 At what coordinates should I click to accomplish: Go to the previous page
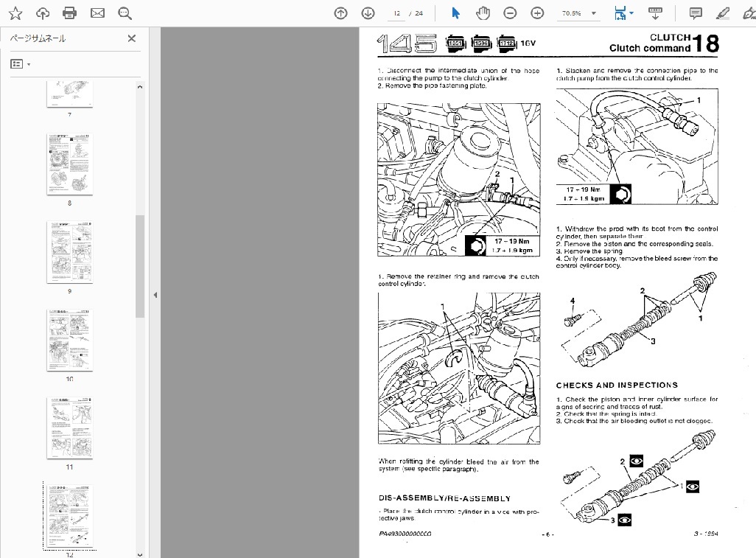pyautogui.click(x=341, y=13)
